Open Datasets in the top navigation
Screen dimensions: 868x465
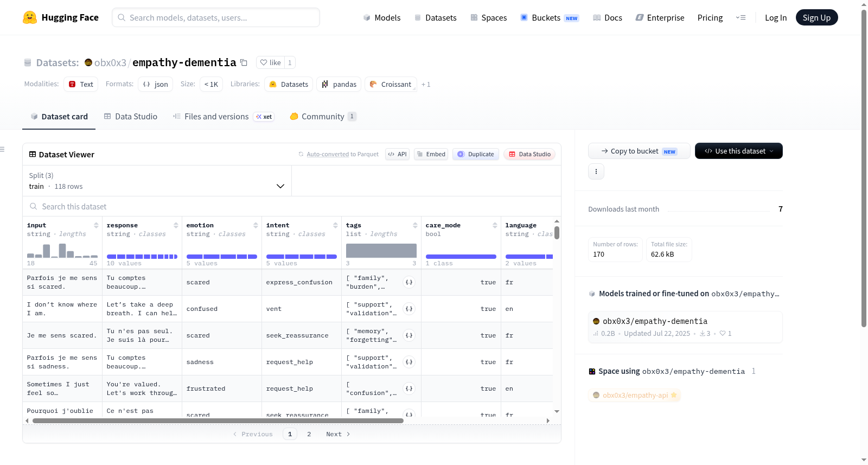[x=436, y=18]
